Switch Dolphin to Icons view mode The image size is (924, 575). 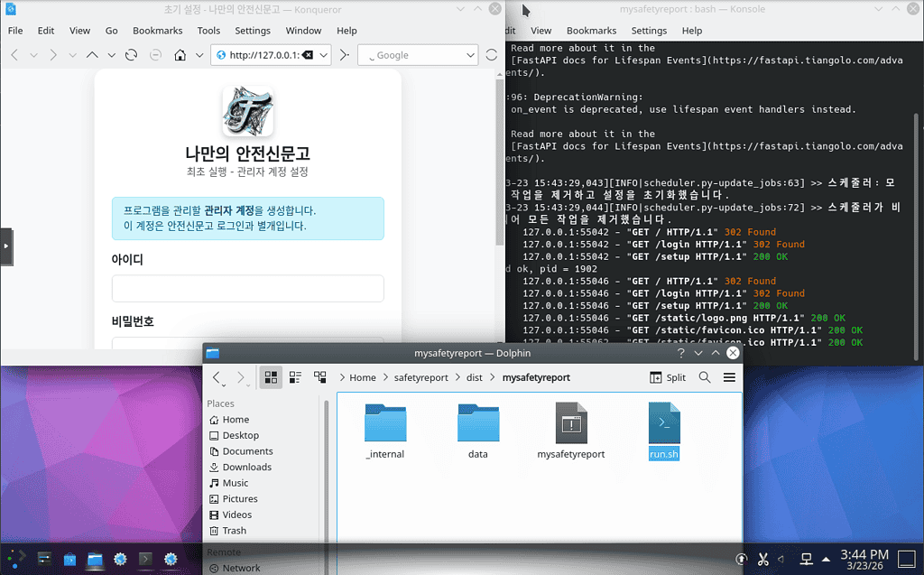(x=271, y=377)
